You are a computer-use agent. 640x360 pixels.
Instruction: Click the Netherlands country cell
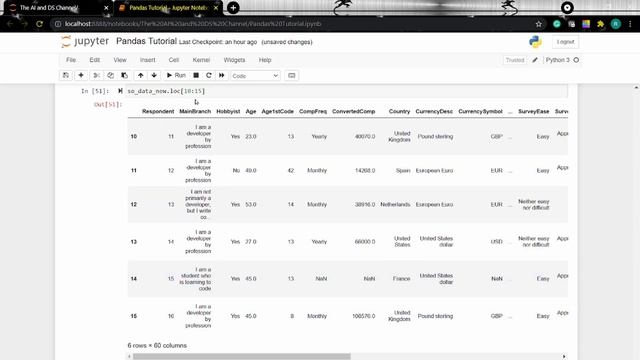pos(395,204)
